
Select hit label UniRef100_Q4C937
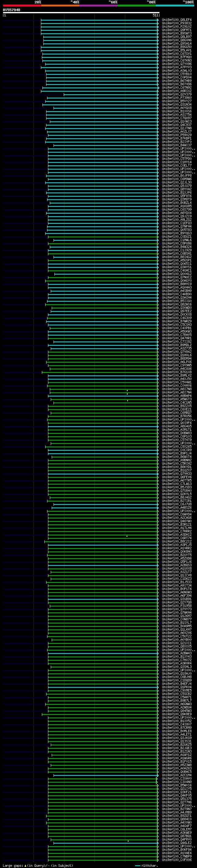pyautogui.click(x=176, y=125)
